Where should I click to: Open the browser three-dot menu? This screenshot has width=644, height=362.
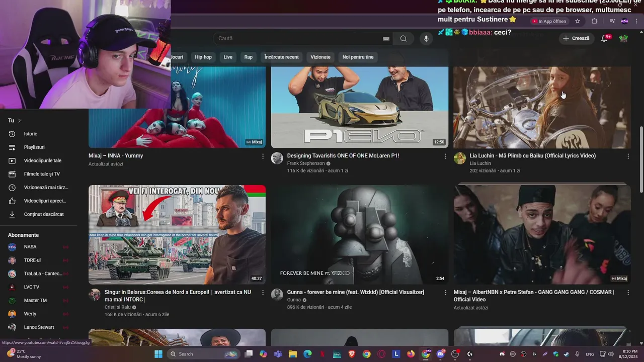[x=637, y=21]
